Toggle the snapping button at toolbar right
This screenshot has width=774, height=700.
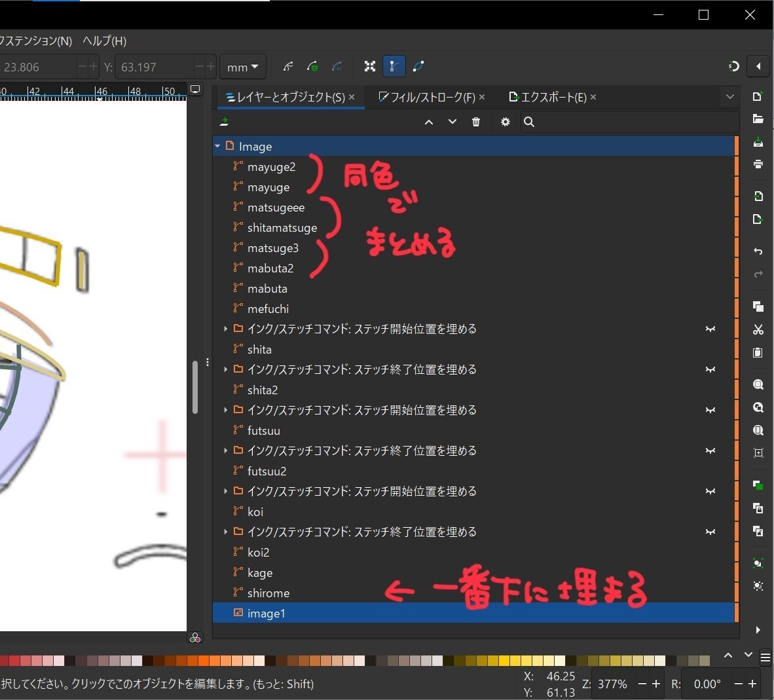[x=733, y=66]
